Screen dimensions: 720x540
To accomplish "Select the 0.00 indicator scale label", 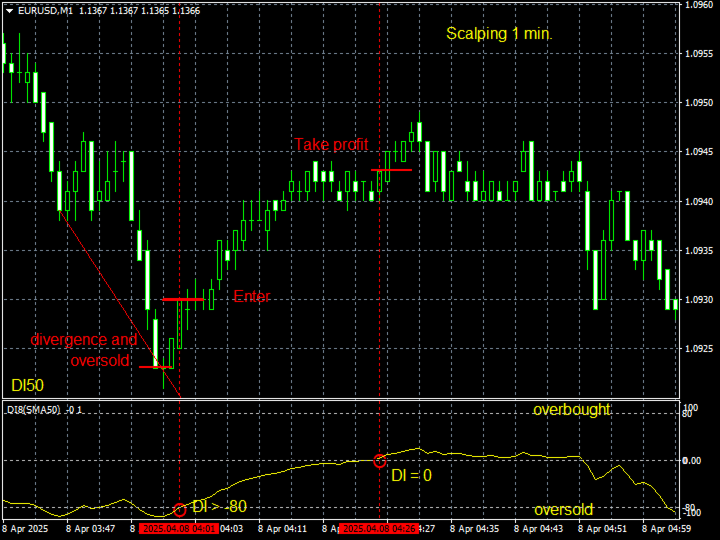I will (692, 461).
